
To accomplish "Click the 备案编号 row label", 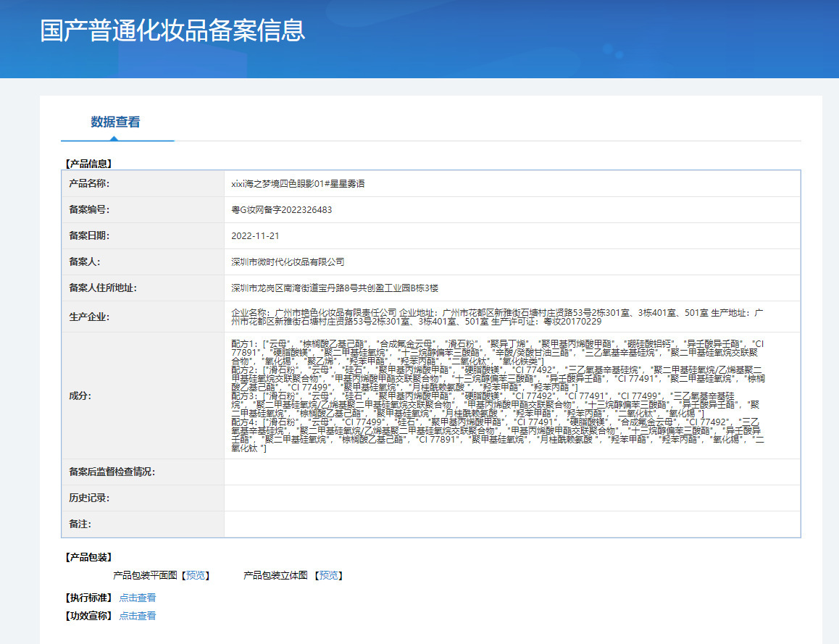I will coord(89,210).
